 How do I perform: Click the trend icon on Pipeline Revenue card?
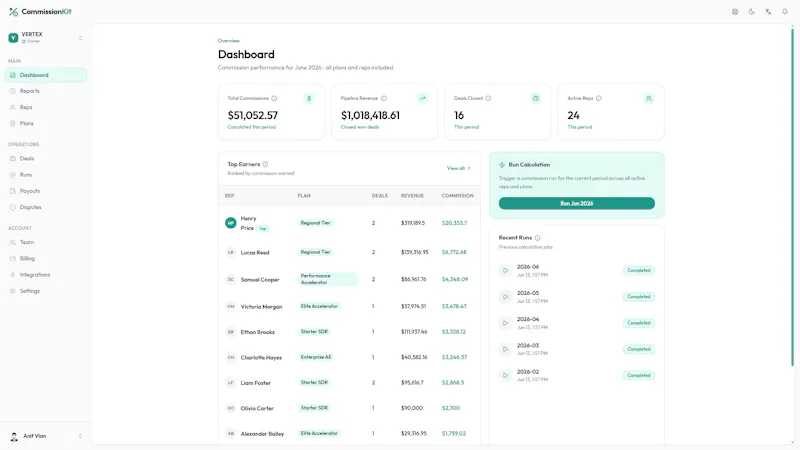[x=422, y=98]
